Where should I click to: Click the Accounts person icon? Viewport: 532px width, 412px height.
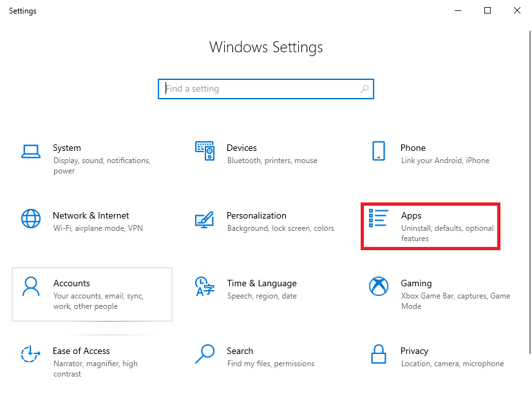pyautogui.click(x=31, y=286)
